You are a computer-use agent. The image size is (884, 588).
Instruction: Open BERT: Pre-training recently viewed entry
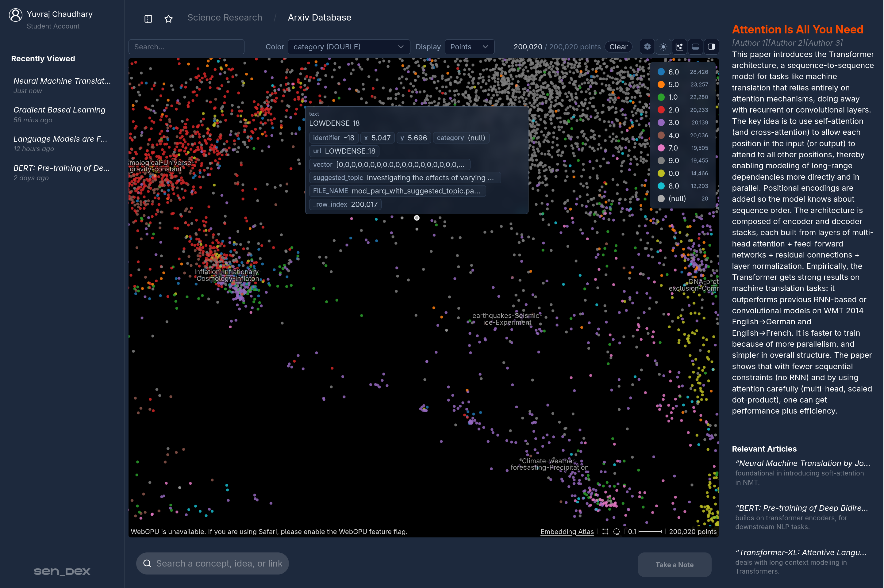(62, 168)
